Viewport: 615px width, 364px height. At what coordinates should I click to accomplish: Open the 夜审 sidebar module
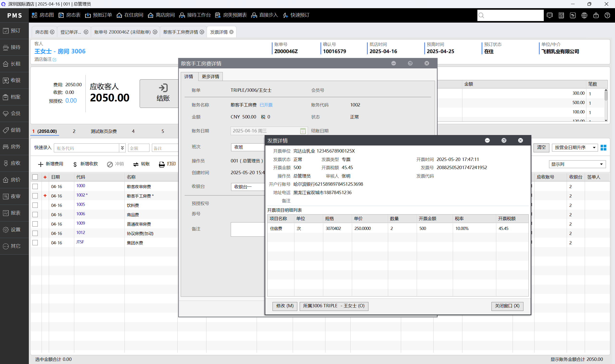pyautogui.click(x=14, y=197)
